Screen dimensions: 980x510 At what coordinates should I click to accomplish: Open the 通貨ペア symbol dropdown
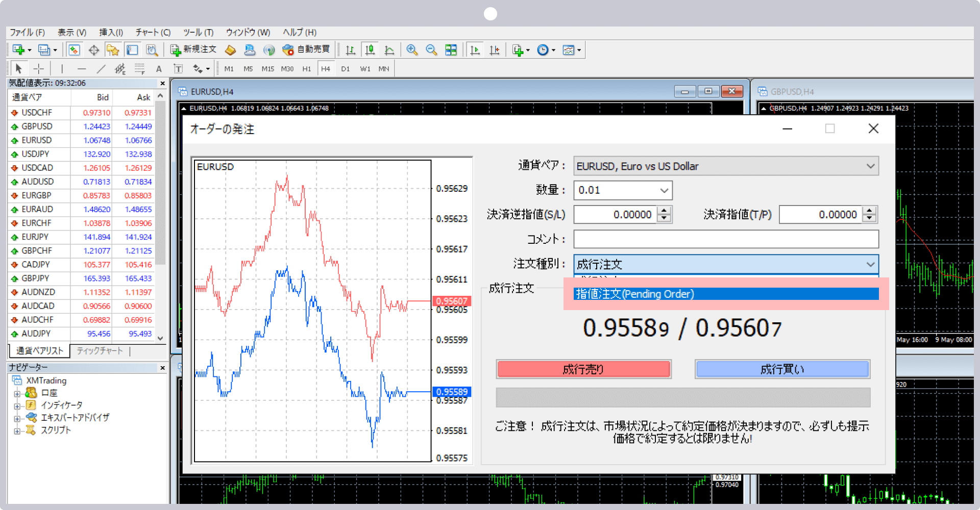click(x=726, y=166)
